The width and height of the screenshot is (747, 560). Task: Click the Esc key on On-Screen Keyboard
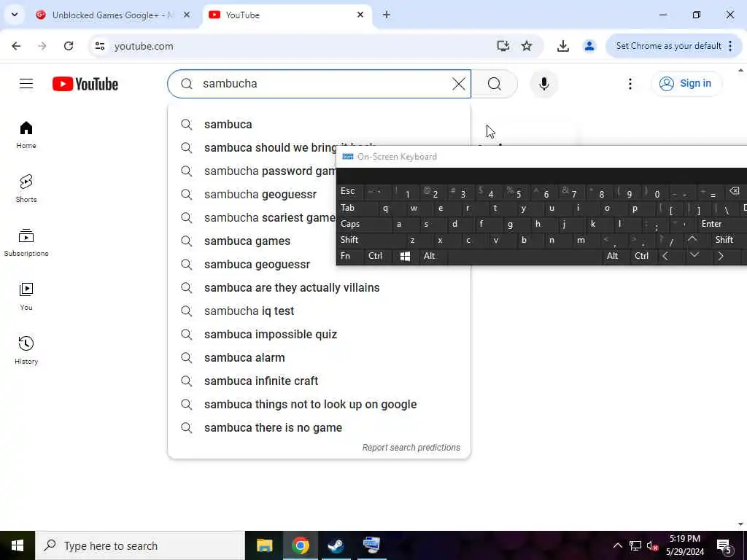tap(350, 192)
